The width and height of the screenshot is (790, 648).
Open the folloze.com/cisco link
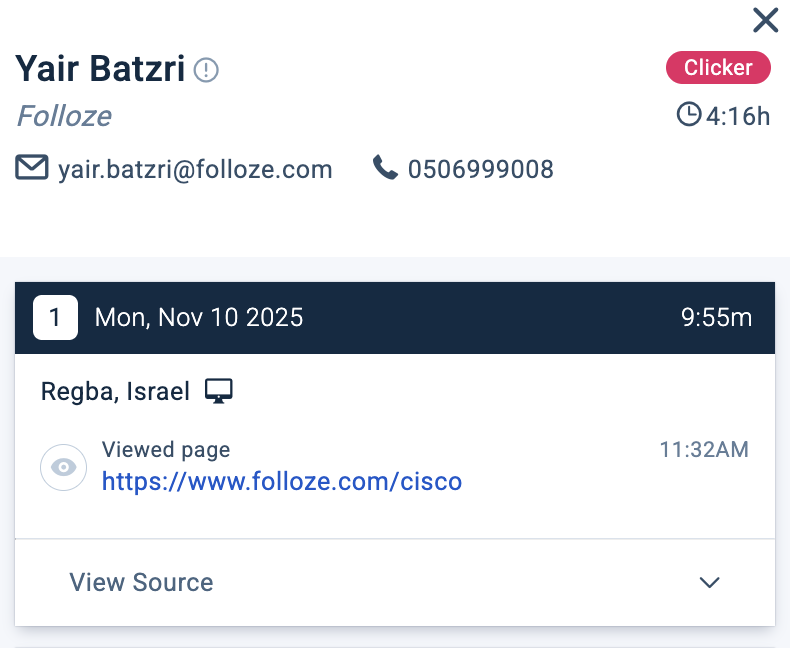tap(282, 482)
